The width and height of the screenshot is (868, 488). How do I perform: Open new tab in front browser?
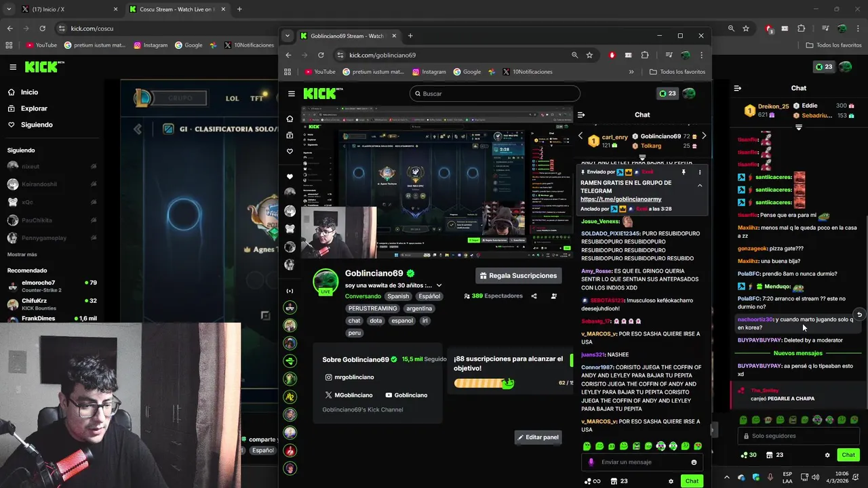[x=410, y=36]
